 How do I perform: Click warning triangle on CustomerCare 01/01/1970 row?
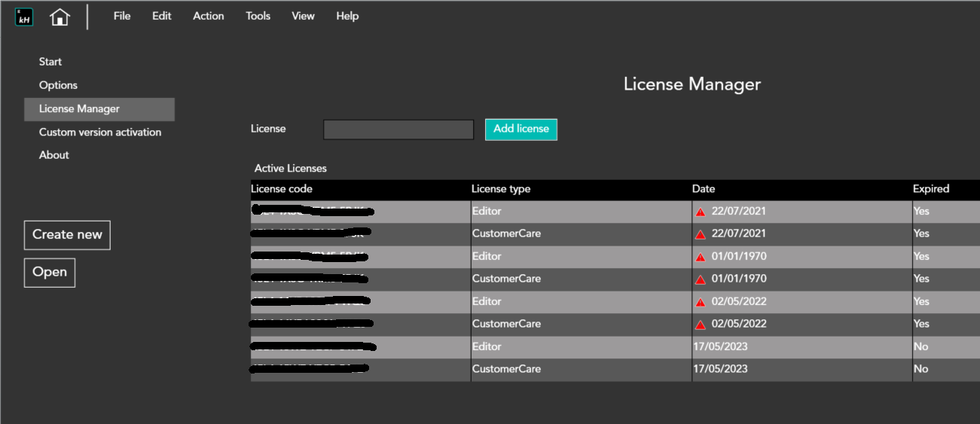701,279
